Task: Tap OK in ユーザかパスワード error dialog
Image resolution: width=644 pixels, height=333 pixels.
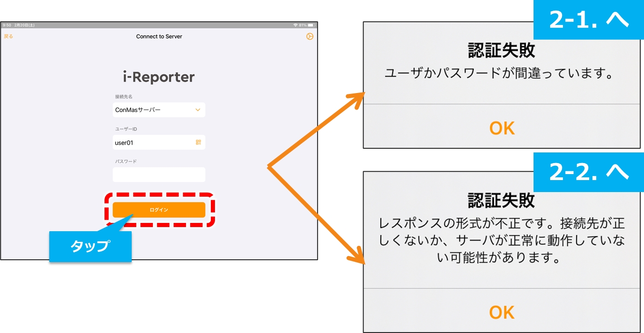Action: (502, 128)
